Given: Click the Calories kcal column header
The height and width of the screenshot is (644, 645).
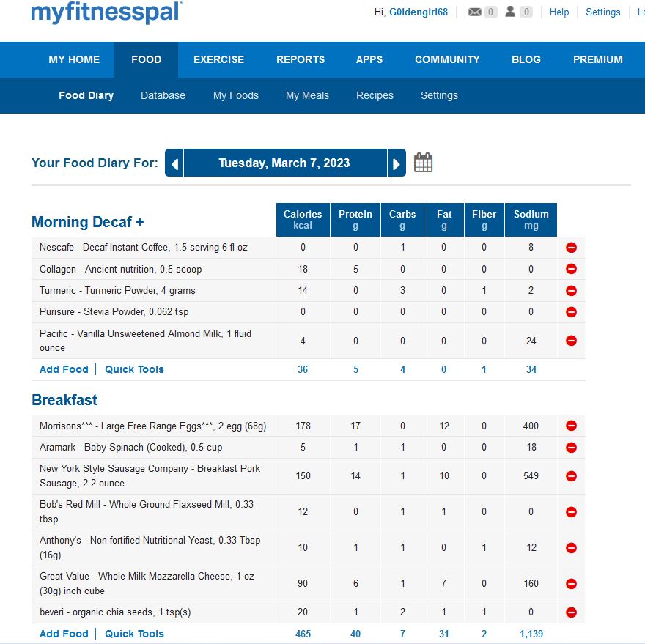Looking at the screenshot, I should 303,220.
